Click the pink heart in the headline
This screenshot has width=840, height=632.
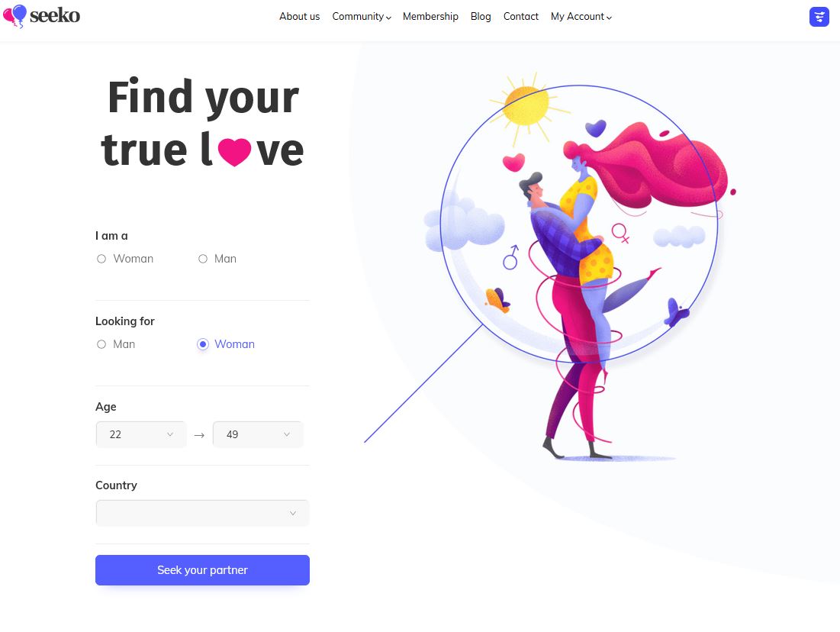pyautogui.click(x=235, y=152)
